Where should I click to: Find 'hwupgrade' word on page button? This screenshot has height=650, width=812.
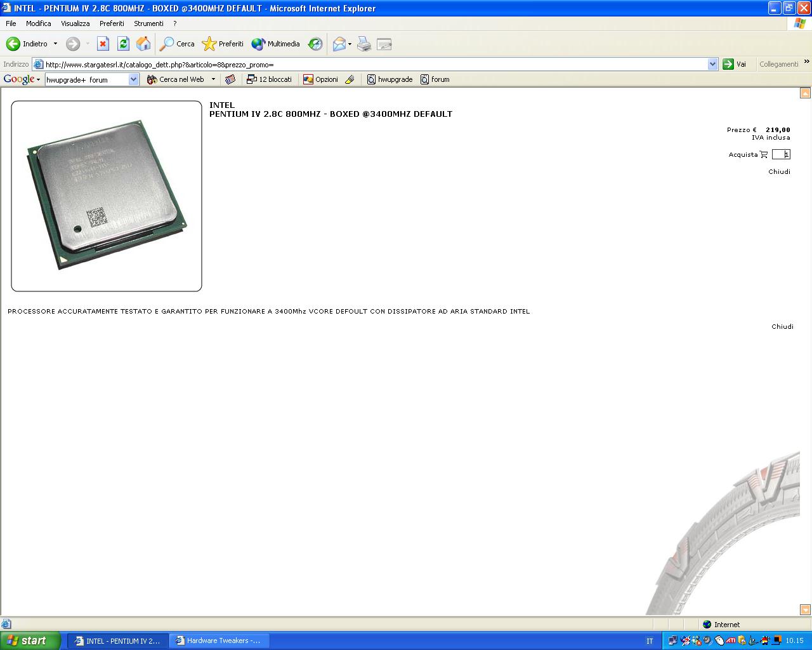(390, 79)
